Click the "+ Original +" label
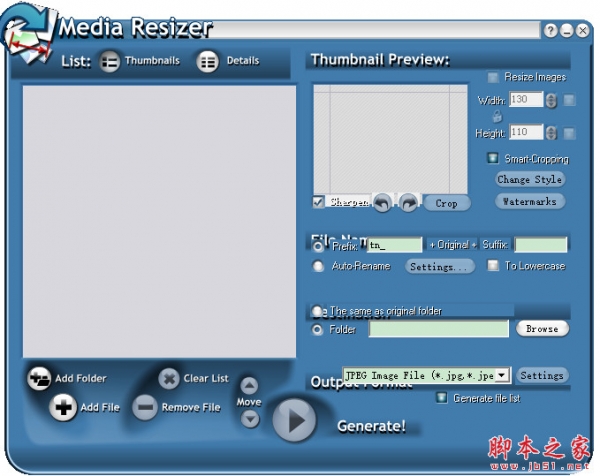Image resolution: width=600 pixels, height=476 pixels. [x=453, y=245]
